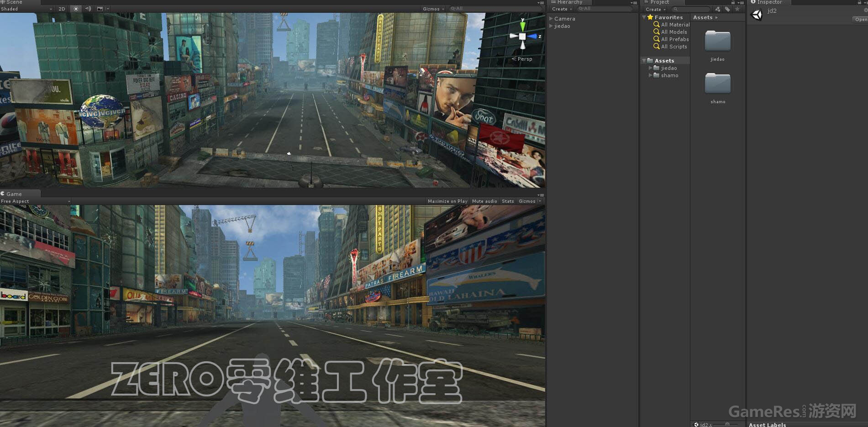The width and height of the screenshot is (868, 427).
Task: Toggle Persp projection label
Action: point(522,59)
